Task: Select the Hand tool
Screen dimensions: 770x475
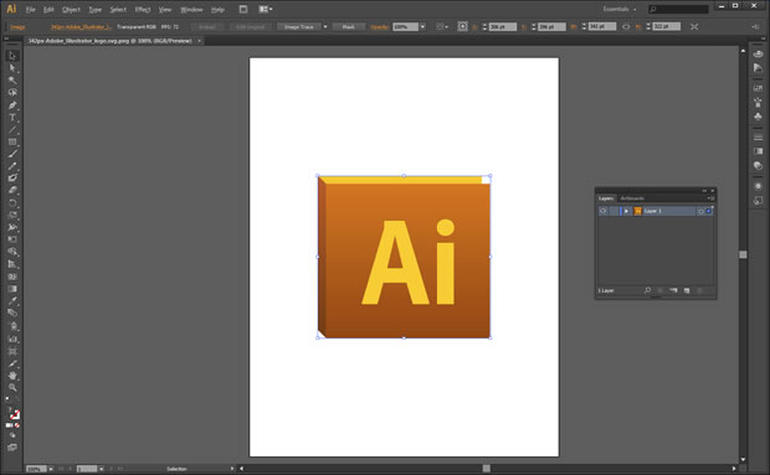Action: pos(13,374)
